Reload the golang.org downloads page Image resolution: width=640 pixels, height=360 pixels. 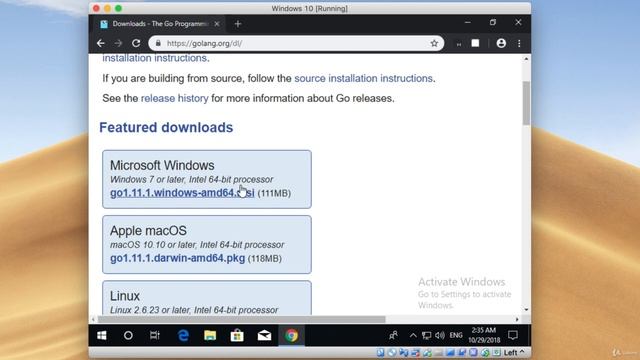[136, 43]
